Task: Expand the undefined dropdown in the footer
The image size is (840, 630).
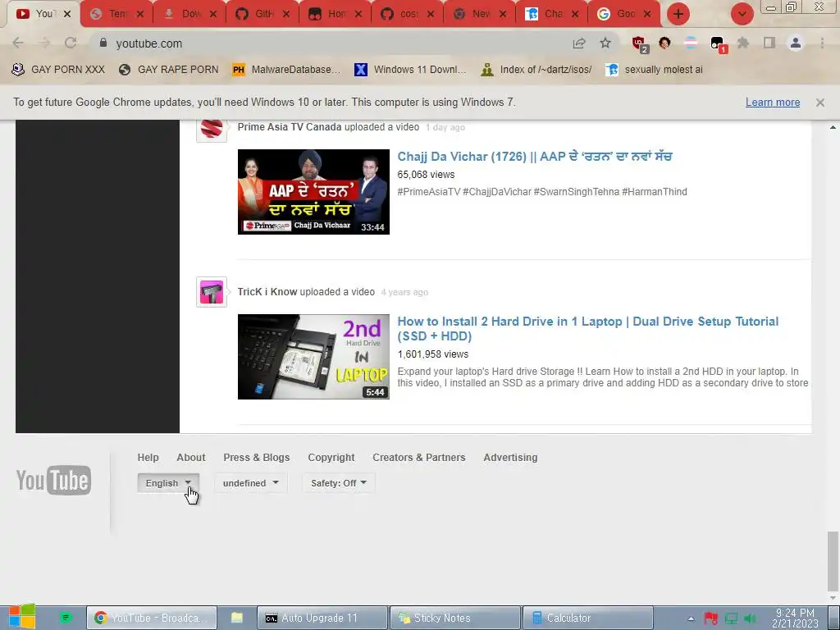Action: 251,482
